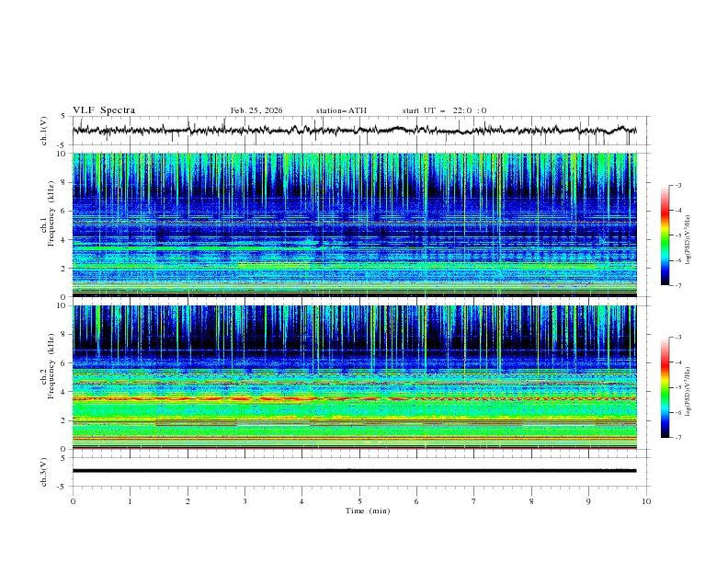Click the time axis tick label "3"
The image size is (728, 563).
click(245, 501)
